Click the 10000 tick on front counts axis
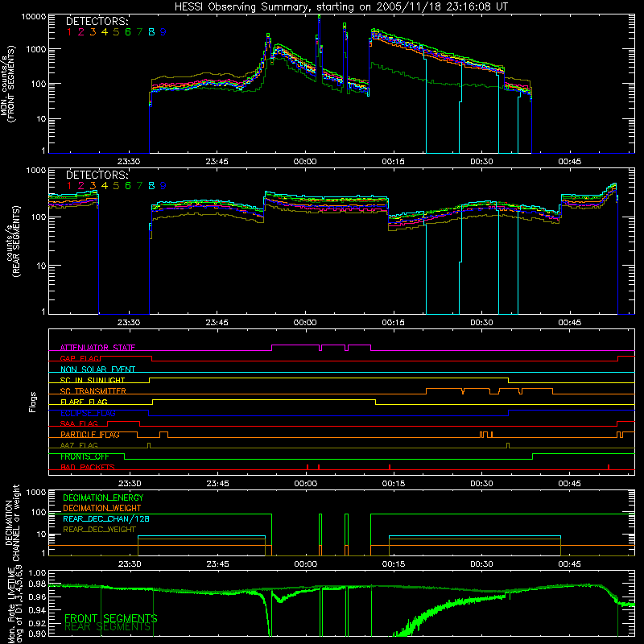The width and height of the screenshot is (644, 644). (34, 16)
